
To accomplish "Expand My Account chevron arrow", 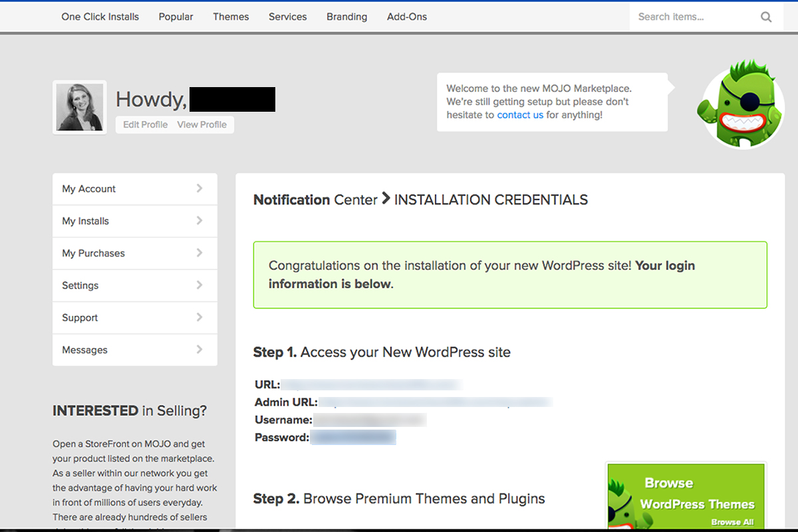I will (x=199, y=188).
